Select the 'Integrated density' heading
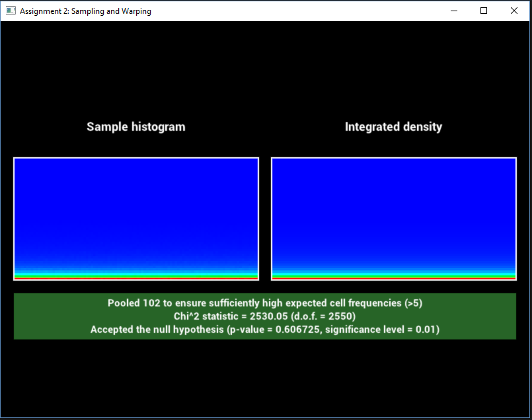Image resolution: width=532 pixels, height=420 pixels. click(x=393, y=127)
